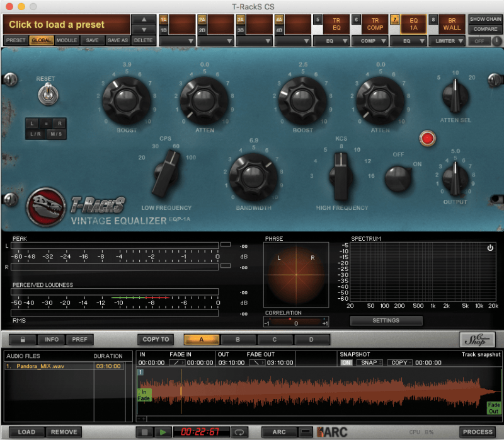Click the BANDWIDTH knob
Image resolution: width=504 pixels, height=440 pixels.
[x=253, y=177]
